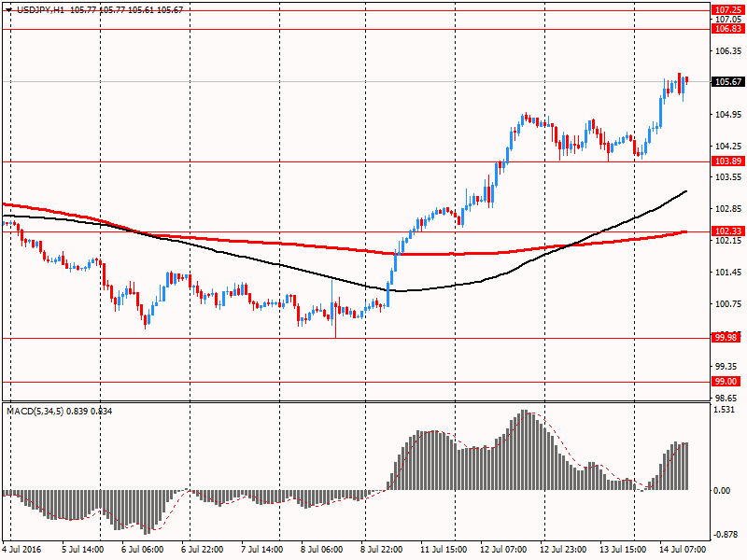Click the 99.00 level price label
The height and width of the screenshot is (560, 747).
point(726,382)
